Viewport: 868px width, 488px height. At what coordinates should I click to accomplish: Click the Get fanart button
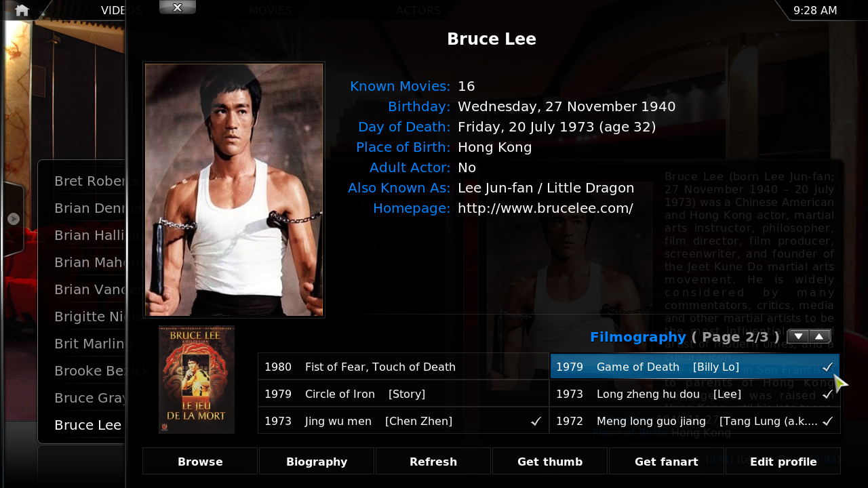[667, 462]
